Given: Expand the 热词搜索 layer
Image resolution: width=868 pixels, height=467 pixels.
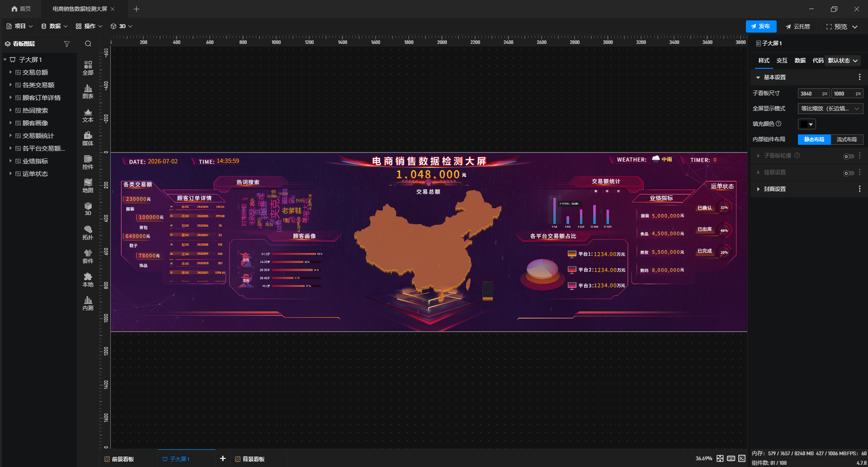Looking at the screenshot, I should click(x=10, y=110).
